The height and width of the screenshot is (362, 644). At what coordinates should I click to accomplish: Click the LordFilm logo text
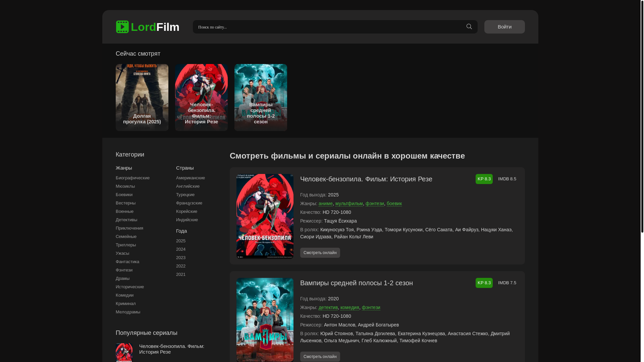[x=155, y=27]
